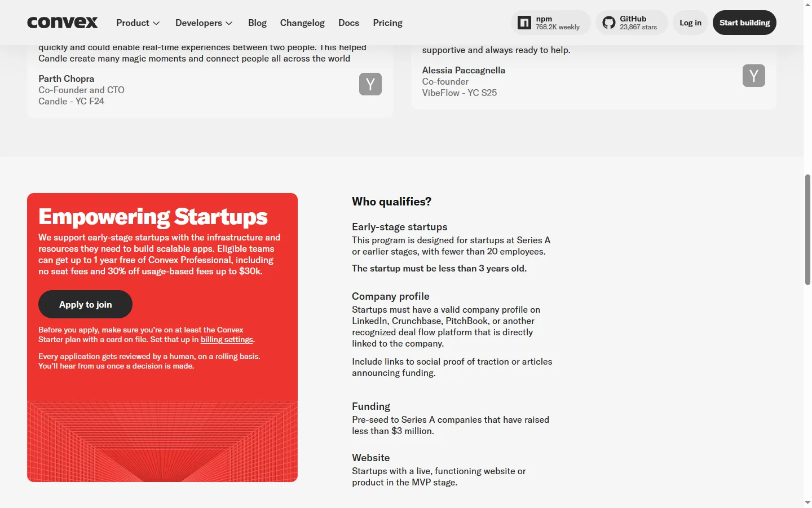
Task: Click the GitHub octocat icon
Action: pos(609,23)
